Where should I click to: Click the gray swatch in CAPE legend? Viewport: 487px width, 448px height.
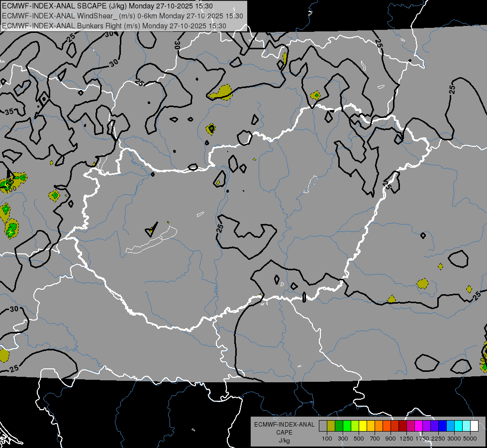coord(323,426)
